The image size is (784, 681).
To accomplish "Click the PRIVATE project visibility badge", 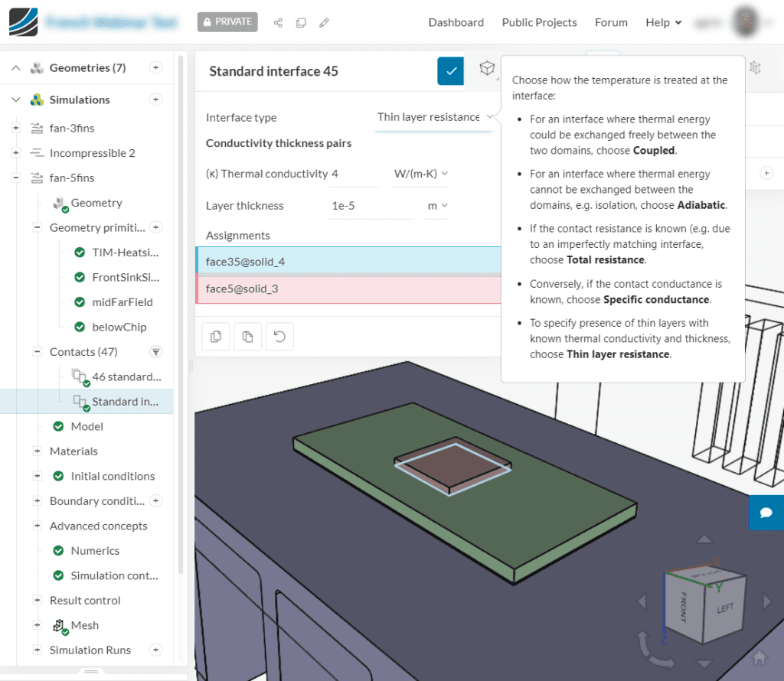I will click(x=227, y=22).
